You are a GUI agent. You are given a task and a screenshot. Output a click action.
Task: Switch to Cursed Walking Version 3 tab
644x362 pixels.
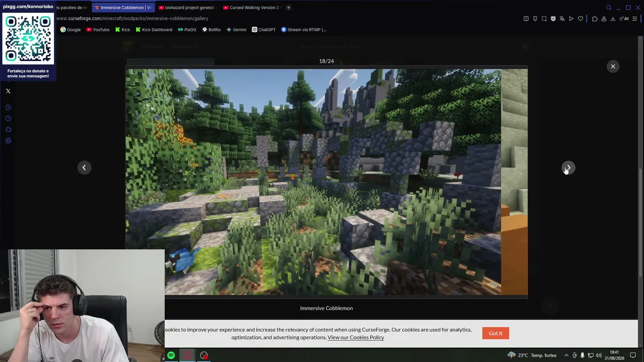pyautogui.click(x=252, y=8)
